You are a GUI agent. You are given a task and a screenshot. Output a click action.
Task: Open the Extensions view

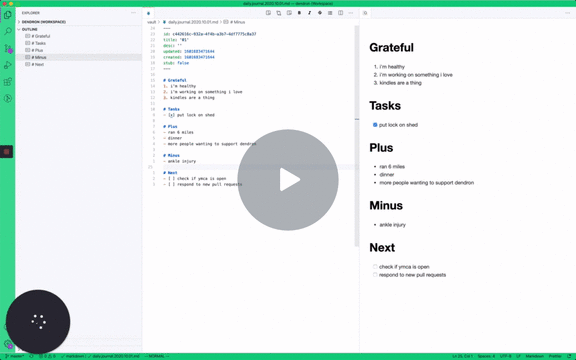(8, 82)
